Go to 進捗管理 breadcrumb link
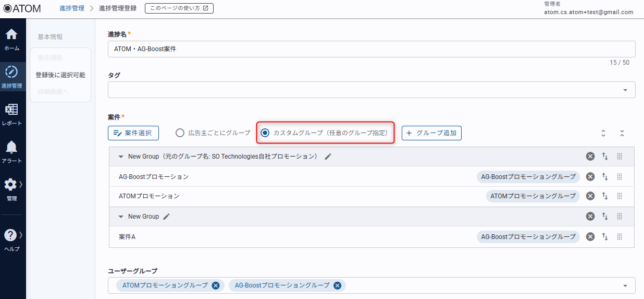 coord(72,8)
